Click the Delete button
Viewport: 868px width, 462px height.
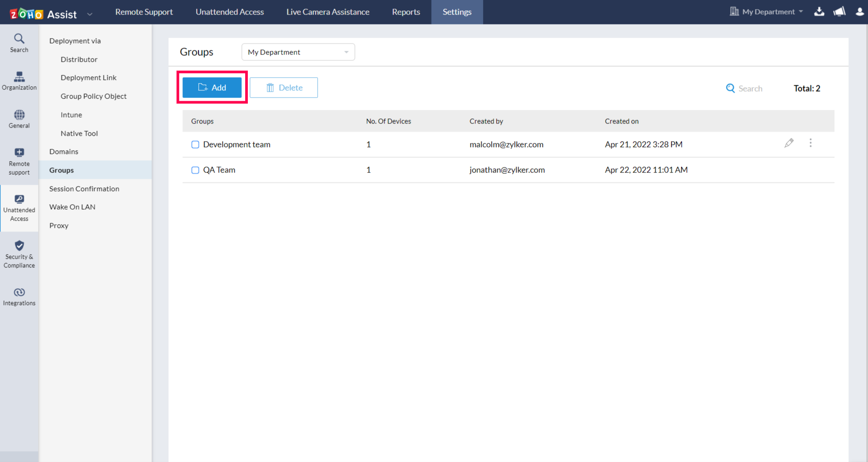pyautogui.click(x=284, y=88)
